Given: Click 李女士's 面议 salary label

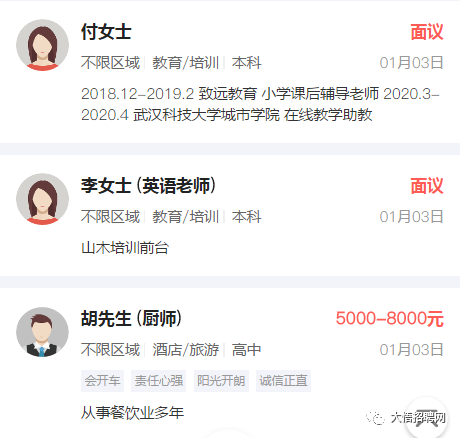Looking at the screenshot, I should (427, 186).
